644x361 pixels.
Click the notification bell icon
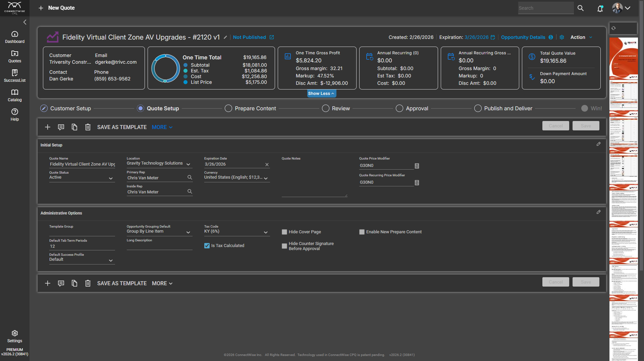click(x=600, y=8)
